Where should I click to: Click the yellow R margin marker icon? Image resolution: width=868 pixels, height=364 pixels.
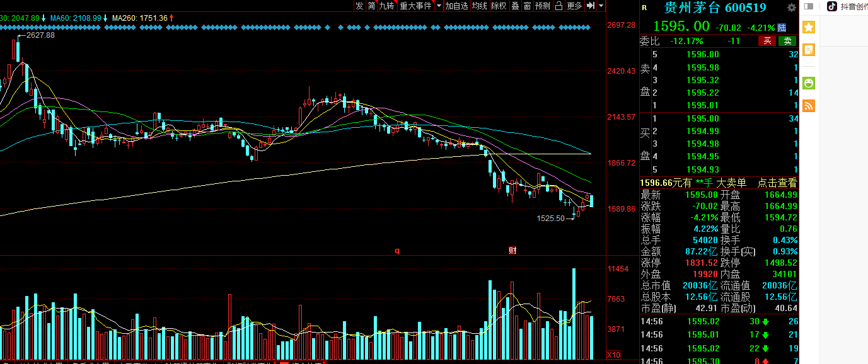tap(644, 8)
